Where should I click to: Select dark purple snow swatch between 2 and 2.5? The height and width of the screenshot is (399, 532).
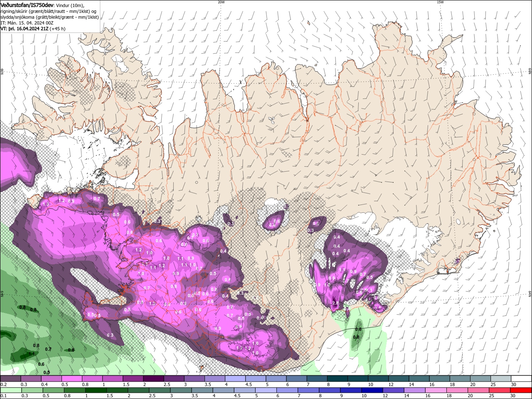point(153,379)
